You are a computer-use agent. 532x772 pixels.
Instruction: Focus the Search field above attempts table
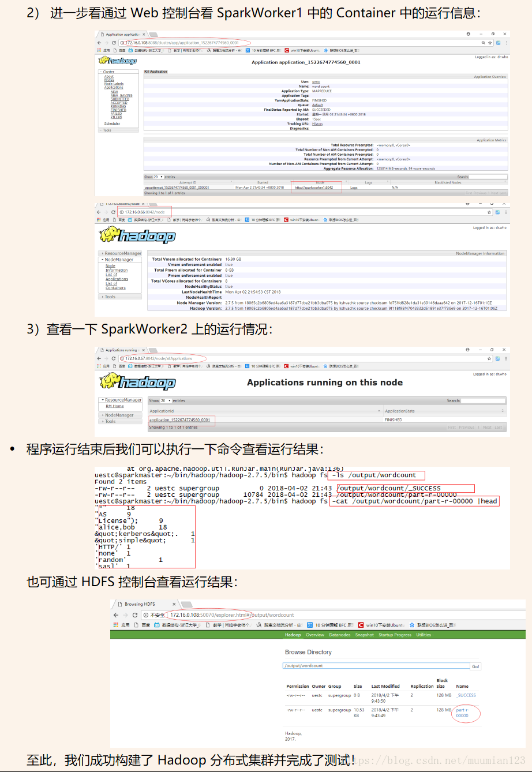(x=488, y=177)
